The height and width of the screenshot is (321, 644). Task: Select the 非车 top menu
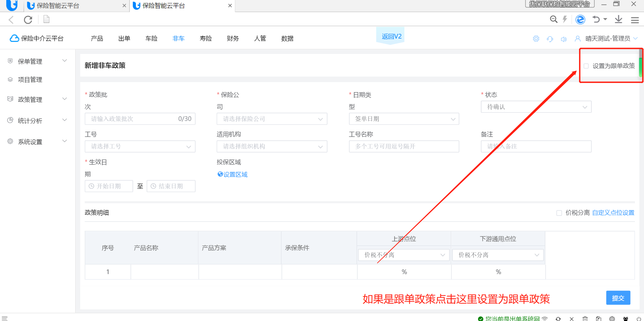[179, 39]
